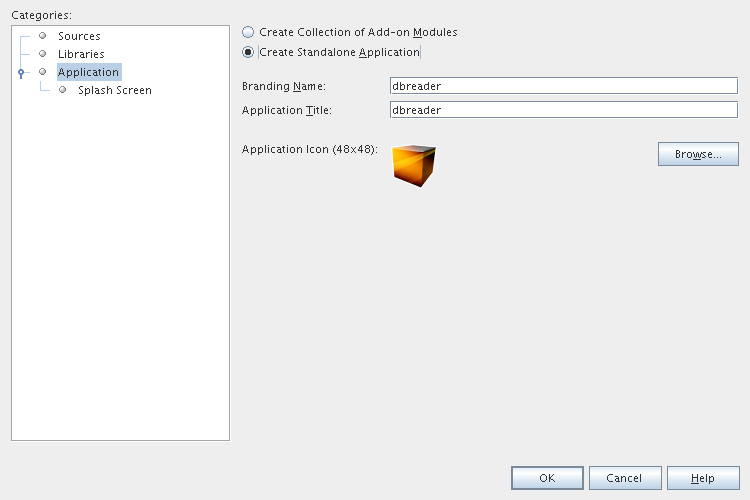Select Create Standalone Application radio button
Screen dimensions: 750x500
click(248, 52)
